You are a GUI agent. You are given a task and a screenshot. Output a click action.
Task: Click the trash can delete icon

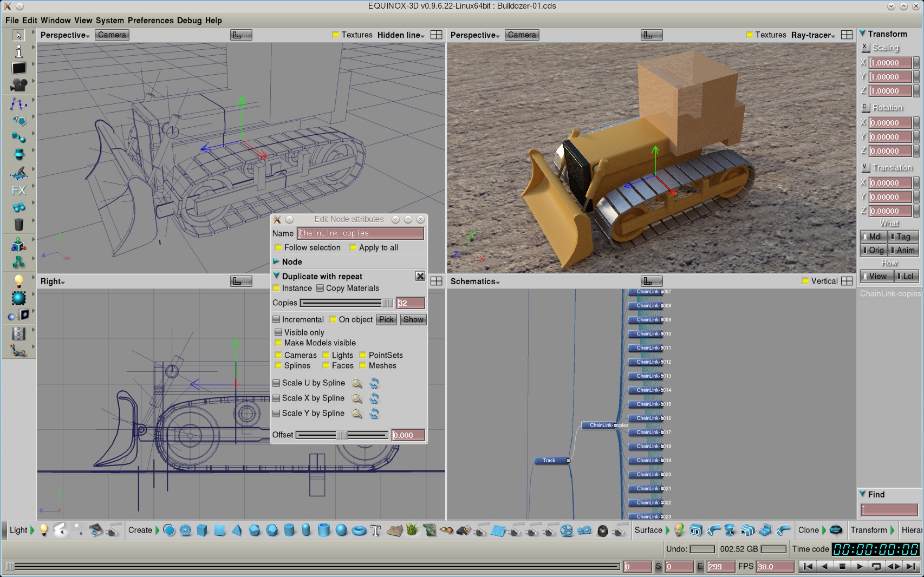(x=19, y=225)
